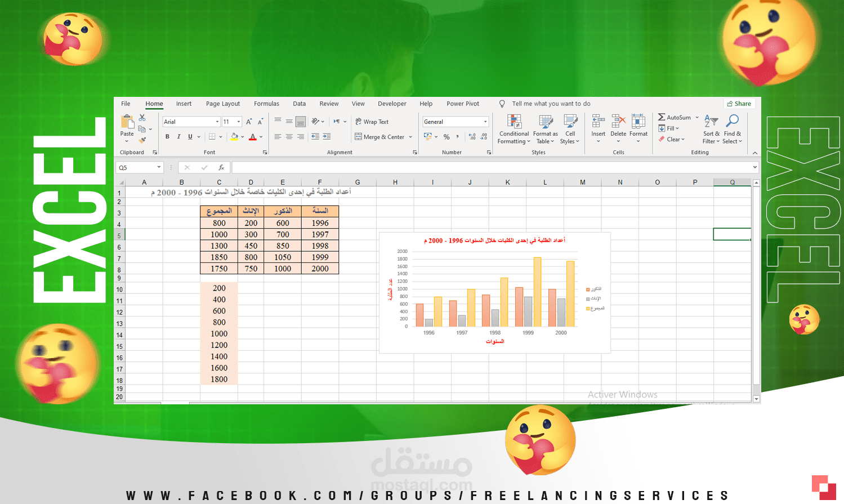
Task: Click Increase Decimal icon
Action: [x=472, y=137]
